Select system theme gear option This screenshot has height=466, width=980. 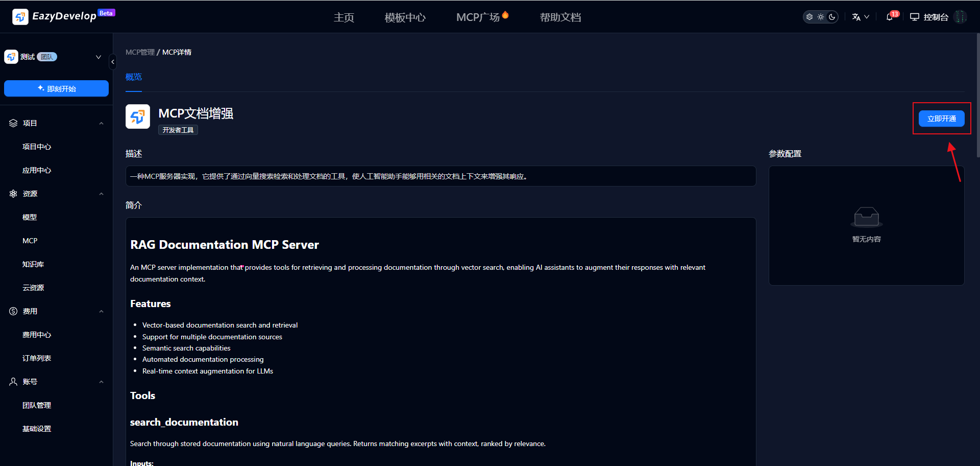coord(810,17)
